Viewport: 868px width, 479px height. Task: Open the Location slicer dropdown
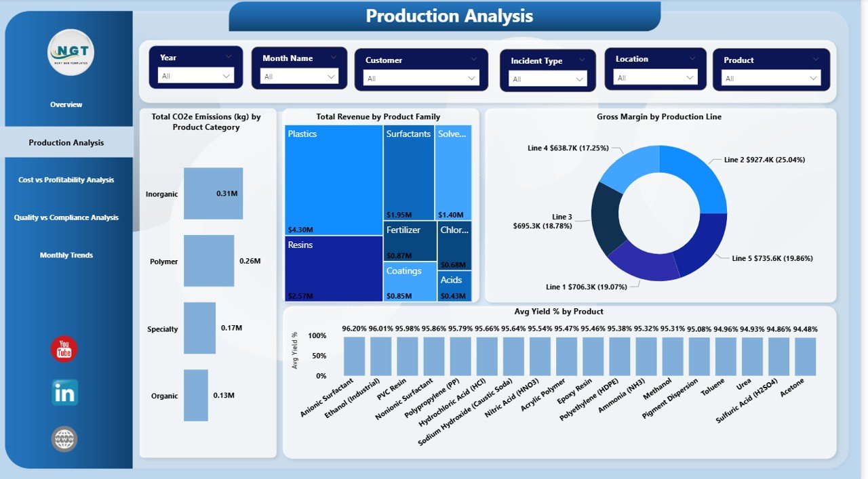654,78
